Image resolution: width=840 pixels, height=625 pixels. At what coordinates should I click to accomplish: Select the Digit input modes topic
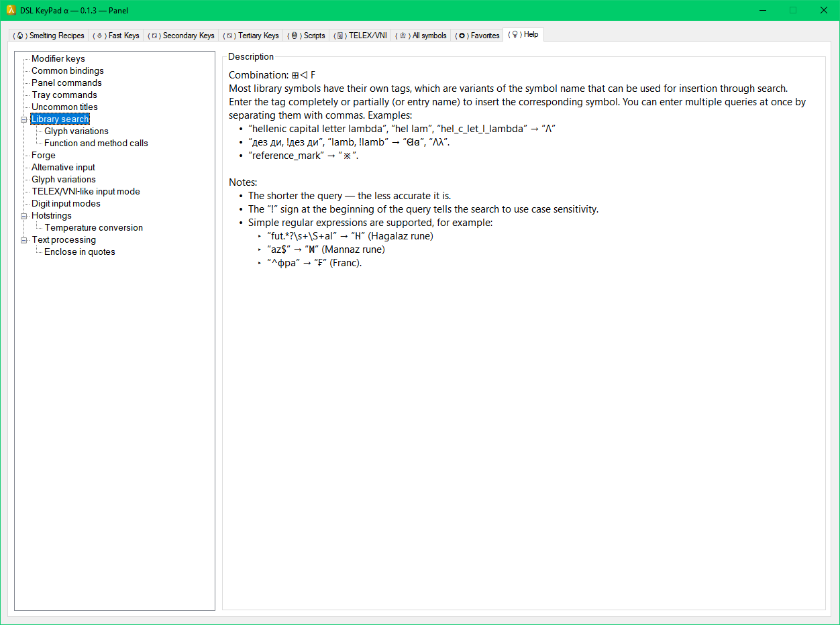[x=66, y=204]
